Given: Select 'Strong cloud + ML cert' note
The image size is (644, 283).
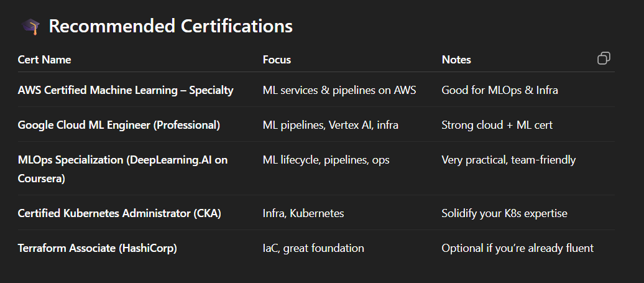Looking at the screenshot, I should 497,125.
